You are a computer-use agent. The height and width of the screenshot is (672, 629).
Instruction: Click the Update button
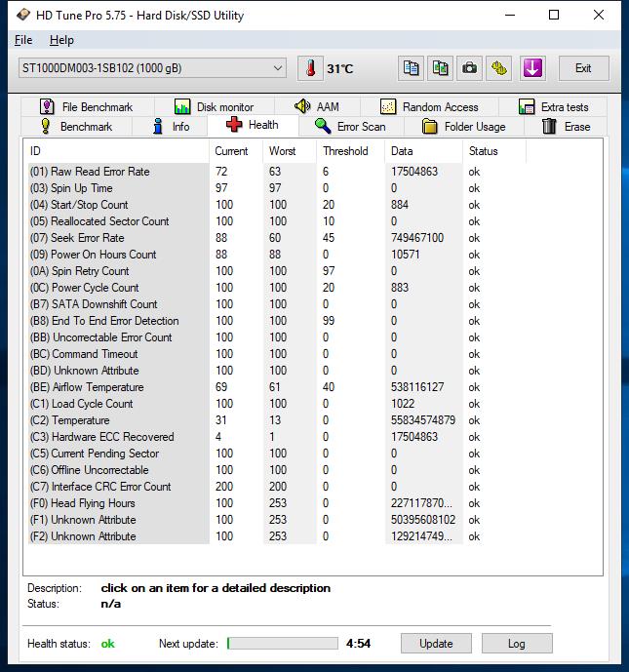pos(436,644)
